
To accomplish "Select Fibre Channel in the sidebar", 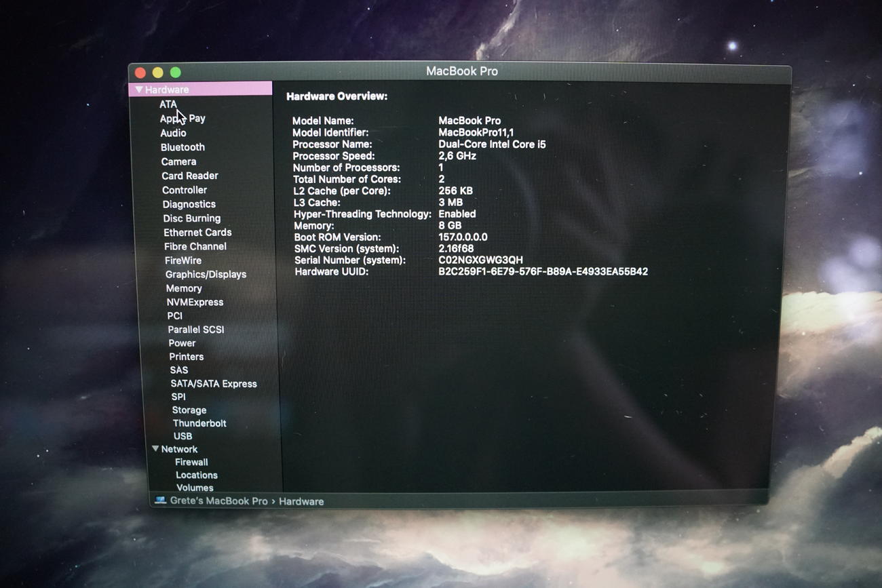I will (195, 246).
